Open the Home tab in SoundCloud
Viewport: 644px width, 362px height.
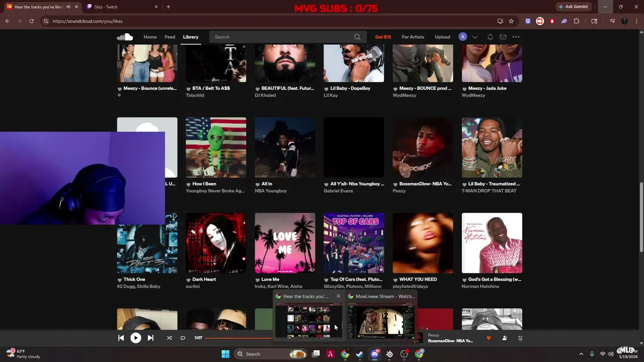point(150,37)
